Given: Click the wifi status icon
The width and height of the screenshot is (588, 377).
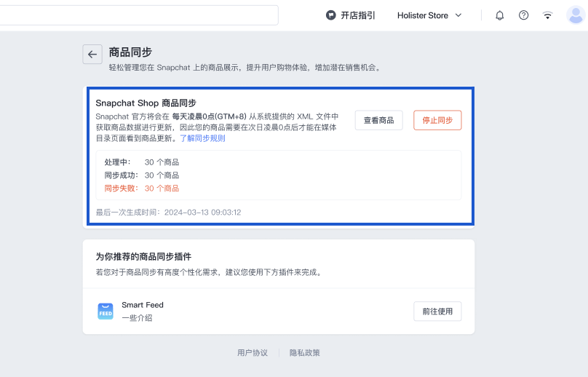Looking at the screenshot, I should pos(547,15).
